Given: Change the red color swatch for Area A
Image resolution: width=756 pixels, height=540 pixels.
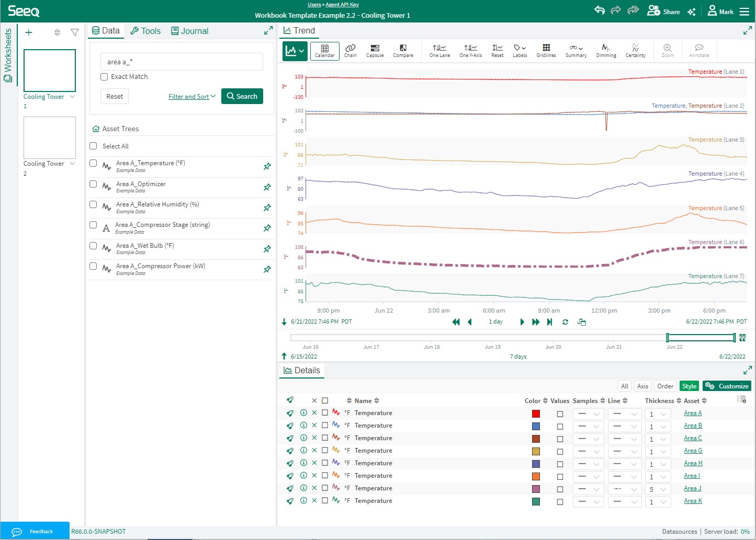Looking at the screenshot, I should pos(536,414).
